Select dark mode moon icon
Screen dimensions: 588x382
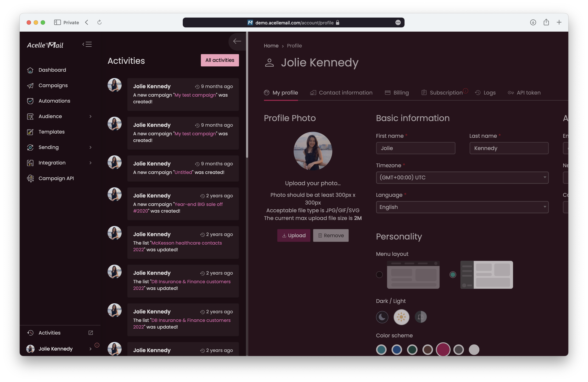coord(382,317)
